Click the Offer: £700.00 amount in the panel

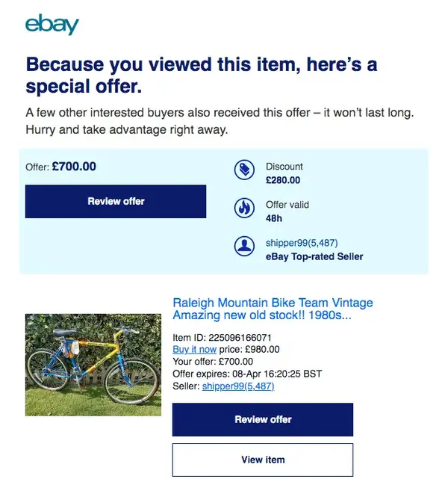pos(74,167)
